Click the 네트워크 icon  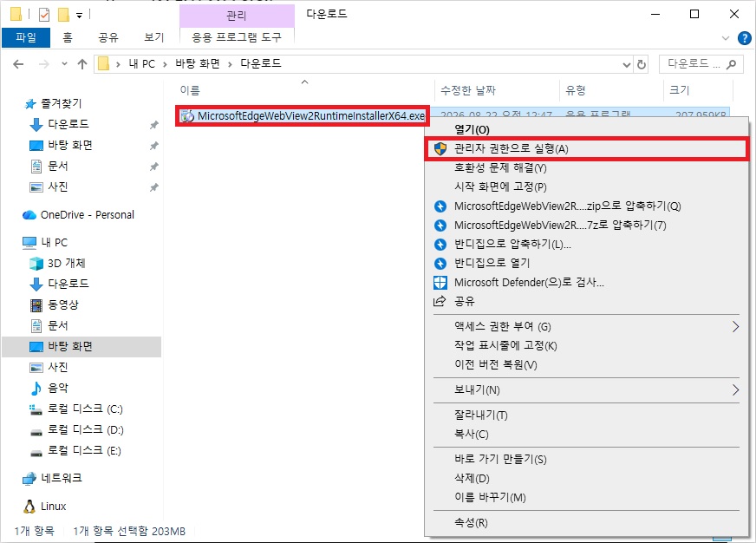(29, 479)
